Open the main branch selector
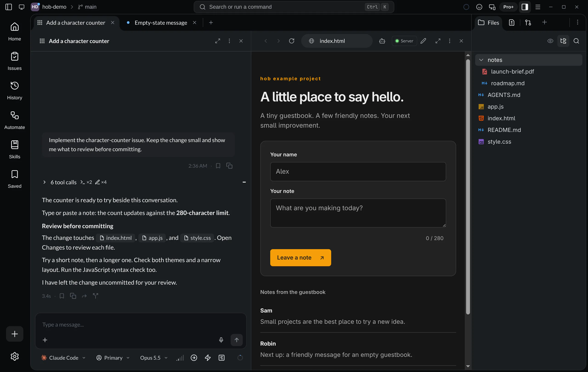 coord(87,7)
